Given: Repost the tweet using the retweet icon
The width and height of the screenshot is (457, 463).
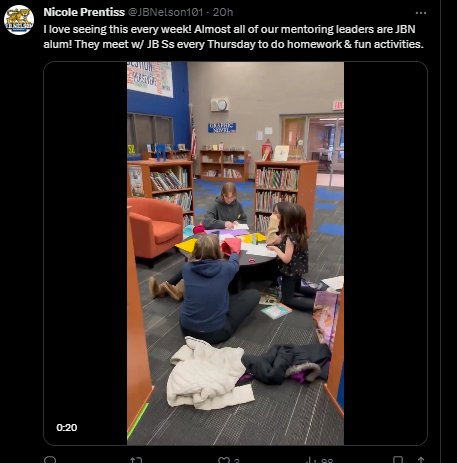Looking at the screenshot, I should point(136,460).
